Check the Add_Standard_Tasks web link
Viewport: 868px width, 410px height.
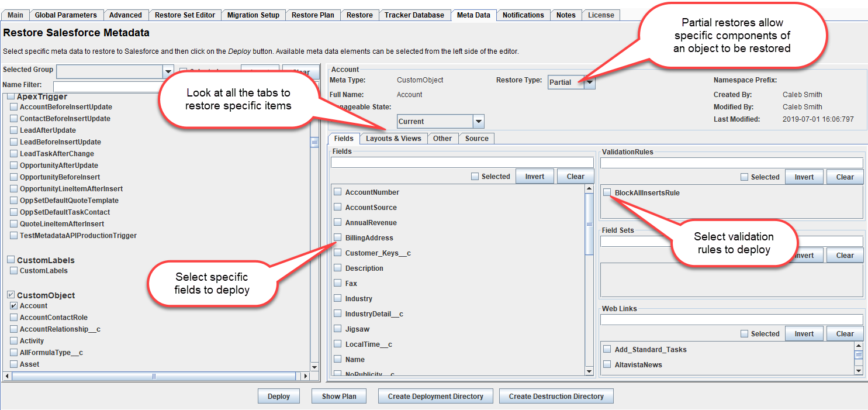tap(607, 350)
